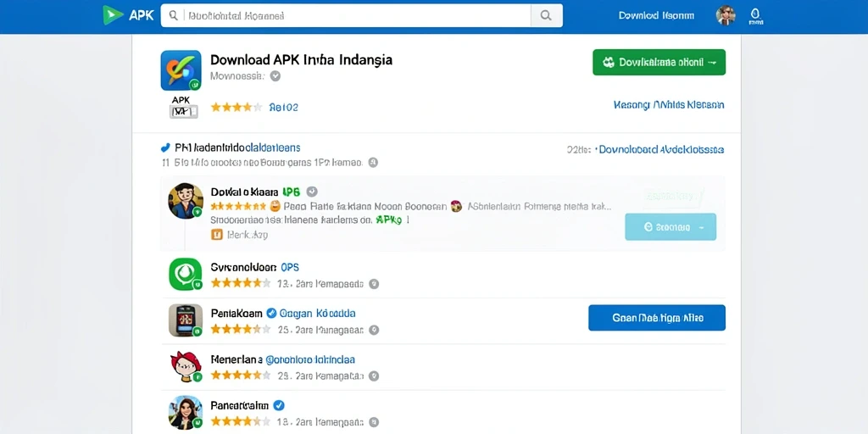This screenshot has width=868, height=434.
Task: Click the magnifier search button in header
Action: [x=547, y=15]
